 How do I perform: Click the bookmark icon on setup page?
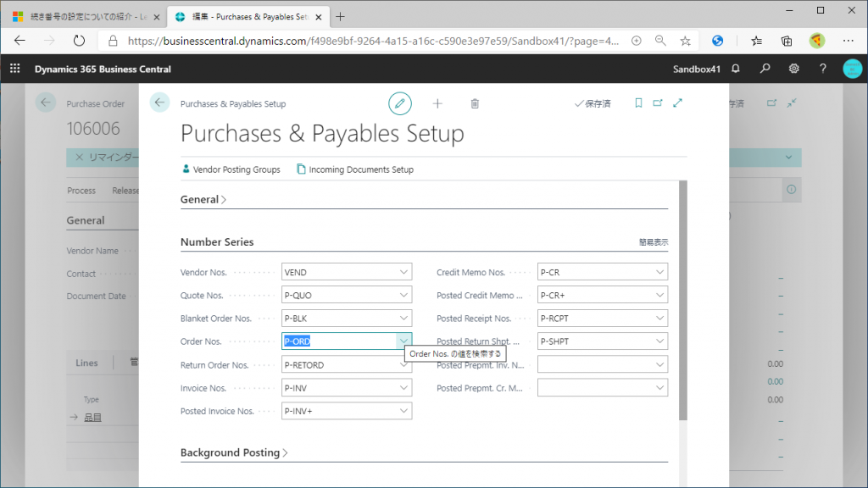click(638, 103)
